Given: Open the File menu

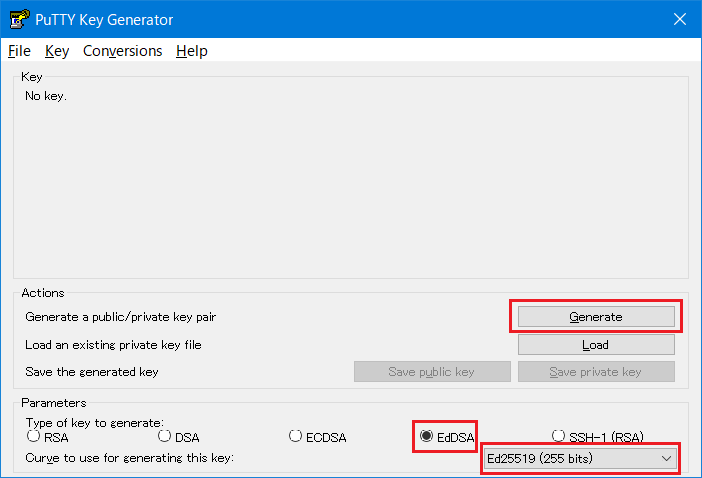Looking at the screenshot, I should [20, 51].
